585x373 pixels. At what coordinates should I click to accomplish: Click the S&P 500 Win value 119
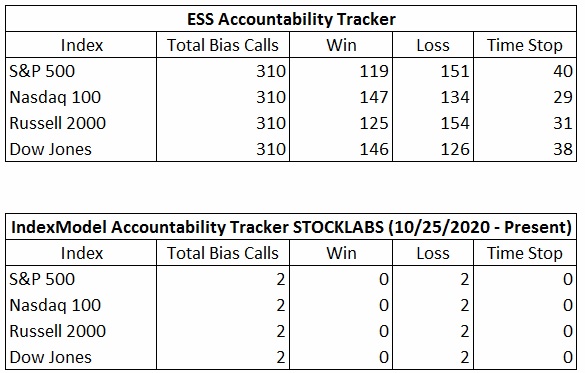coord(374,71)
